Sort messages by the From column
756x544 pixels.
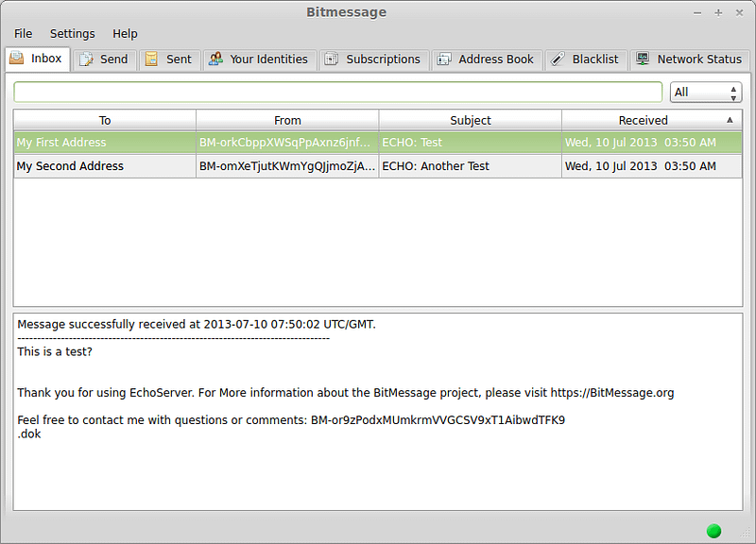[x=287, y=120]
